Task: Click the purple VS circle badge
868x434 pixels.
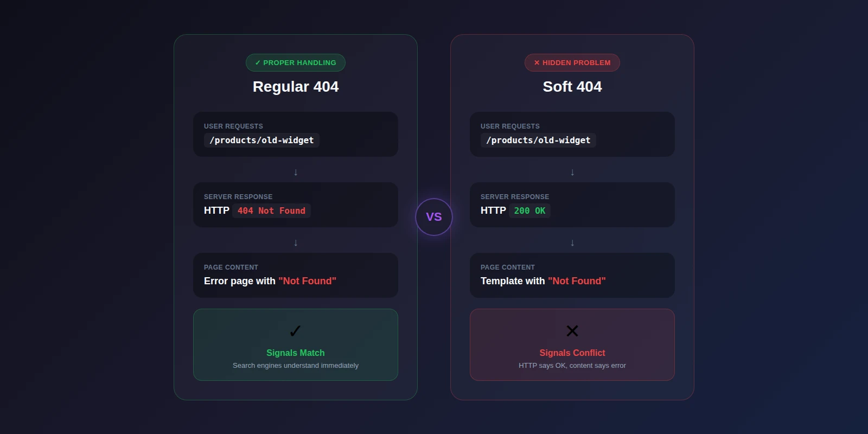Action: [434, 217]
